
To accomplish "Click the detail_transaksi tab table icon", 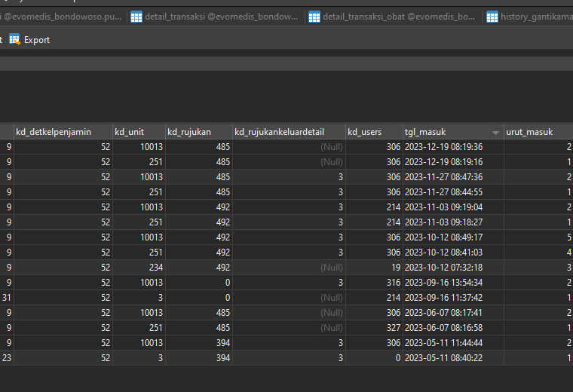I will (x=136, y=17).
